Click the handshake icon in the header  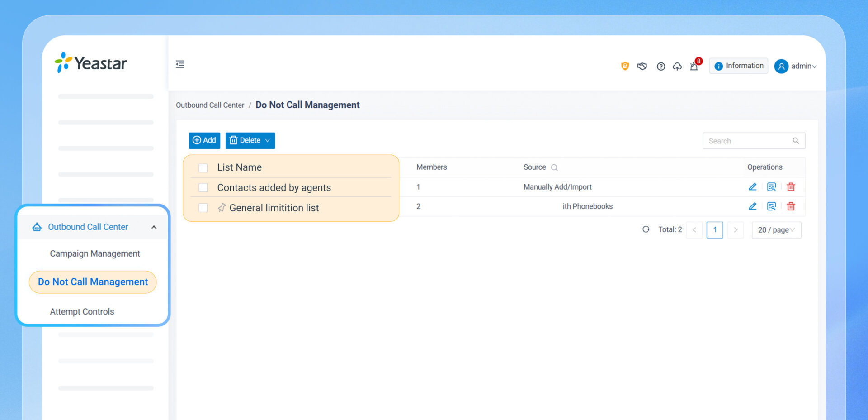642,66
